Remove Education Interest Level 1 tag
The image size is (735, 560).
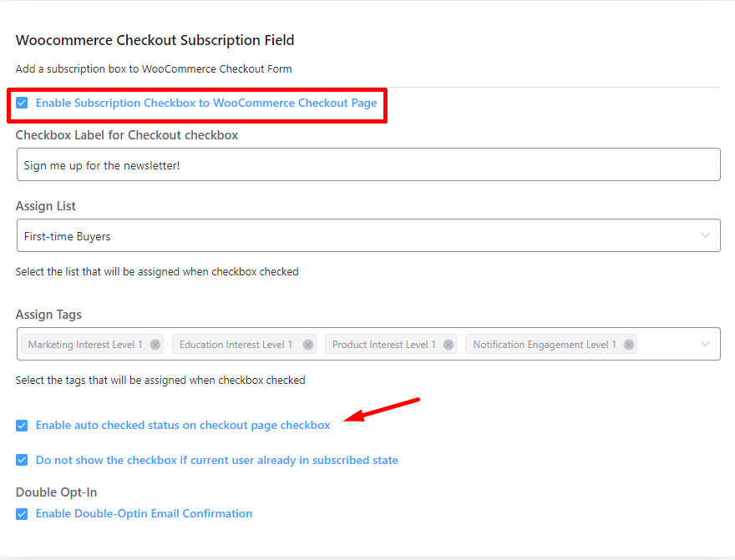[x=308, y=345]
